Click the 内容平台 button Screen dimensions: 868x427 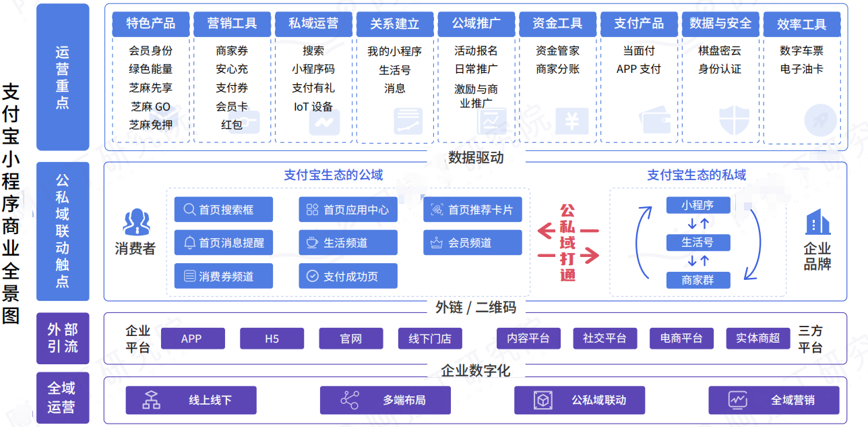[x=528, y=339]
